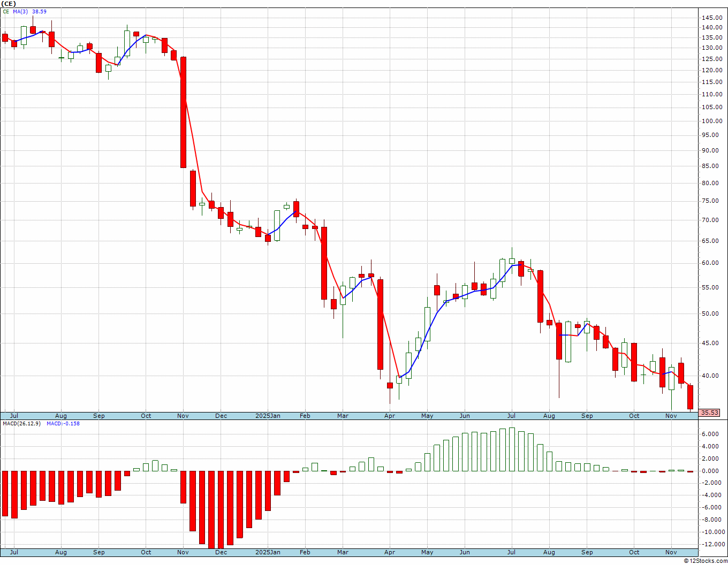Click the -4.000 MACD axis label
Screen dimensions: 728x565
coord(711,495)
